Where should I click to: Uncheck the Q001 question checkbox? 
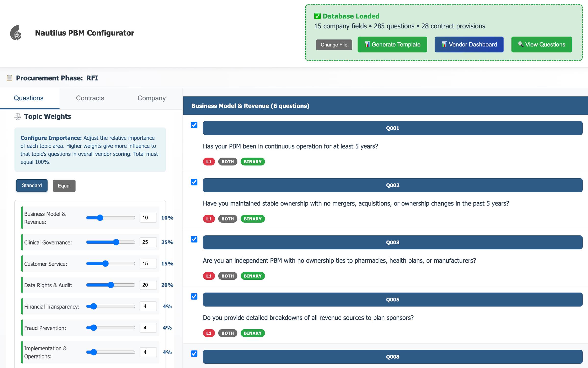pos(194,125)
